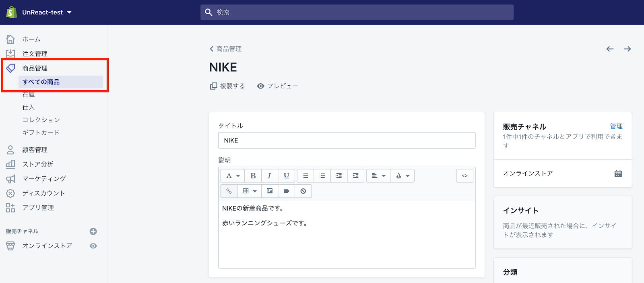
Task: Go to next product arrow
Action: pos(627,49)
